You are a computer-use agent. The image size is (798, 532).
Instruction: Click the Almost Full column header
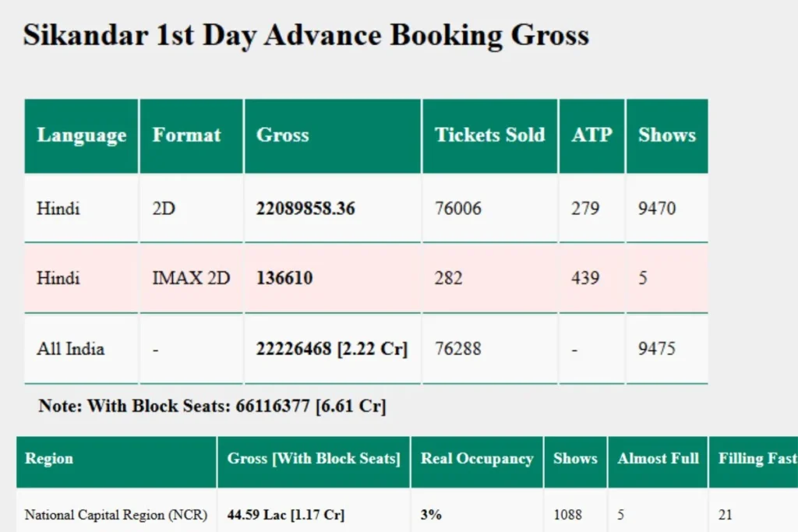pyautogui.click(x=658, y=459)
